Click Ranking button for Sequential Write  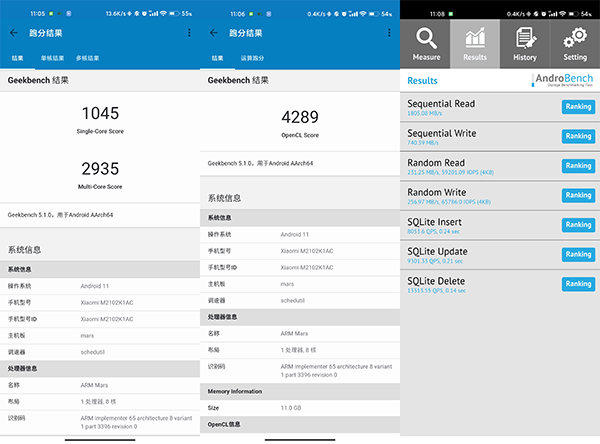(x=578, y=137)
